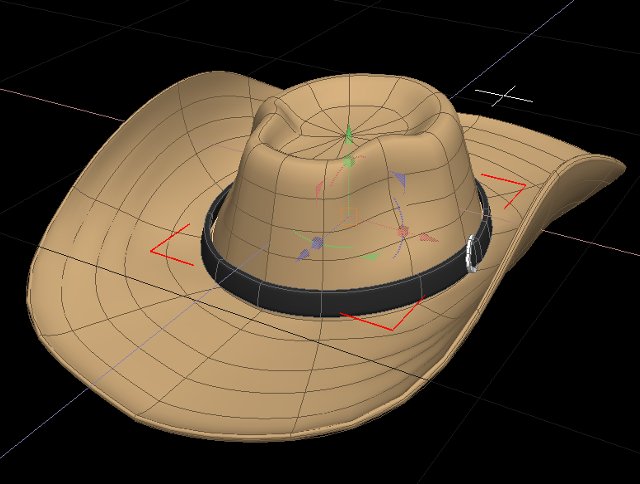The image size is (640, 484).
Task: Pick the red plane handle left of the Y axis
Action: (319, 190)
